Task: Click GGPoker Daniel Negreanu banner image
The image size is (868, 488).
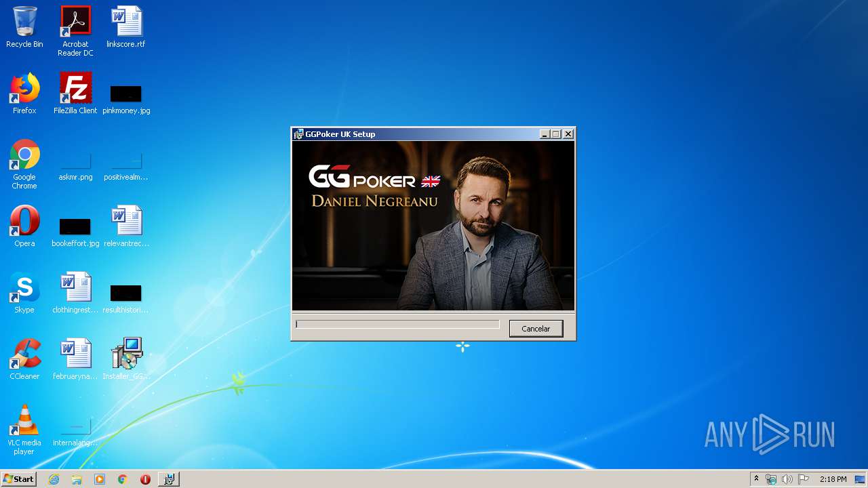Action: point(433,226)
